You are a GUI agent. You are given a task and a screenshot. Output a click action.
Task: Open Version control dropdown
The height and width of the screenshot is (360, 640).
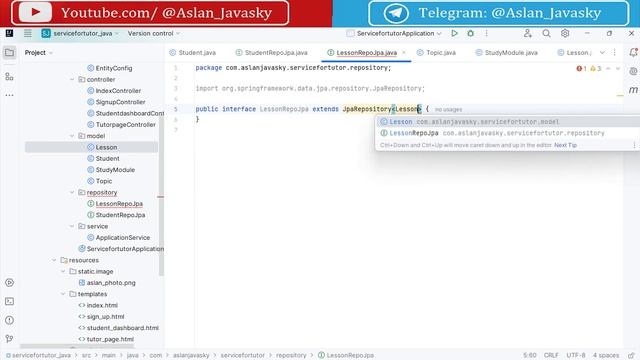point(153,33)
